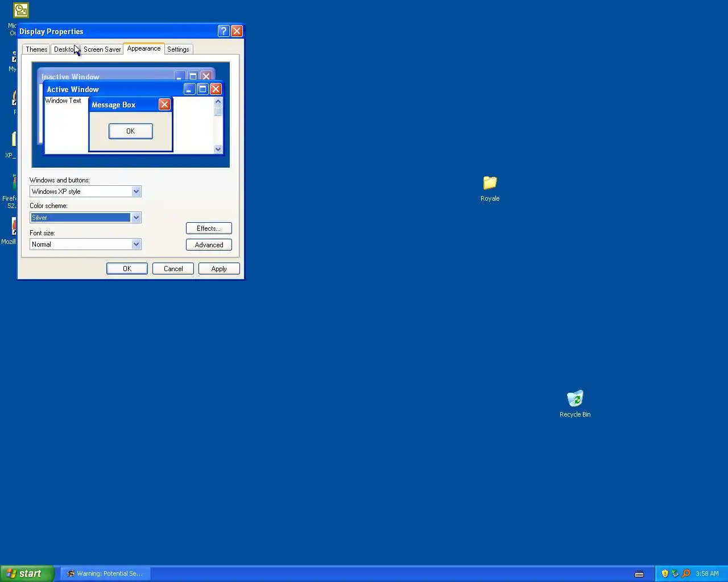Open the Advanced appearance settings
This screenshot has width=728, height=582.
(x=209, y=245)
